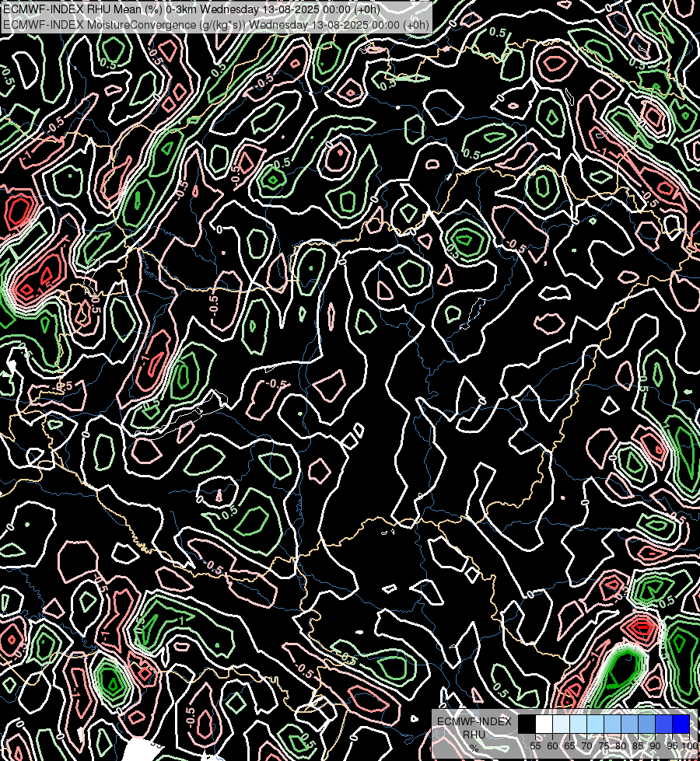Click the RHU label in the legend
Viewport: 700px width, 761px height.
pos(474,735)
